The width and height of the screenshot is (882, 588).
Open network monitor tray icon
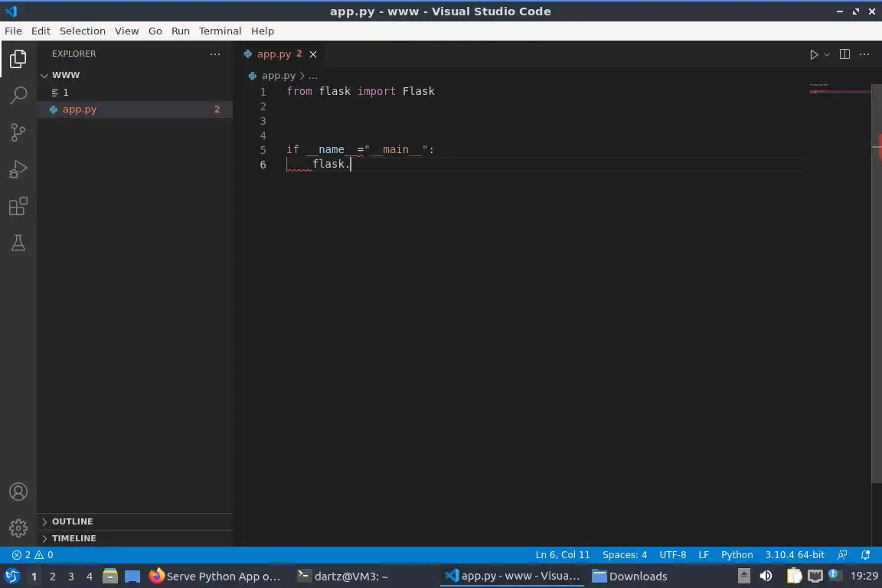pyautogui.click(x=815, y=577)
